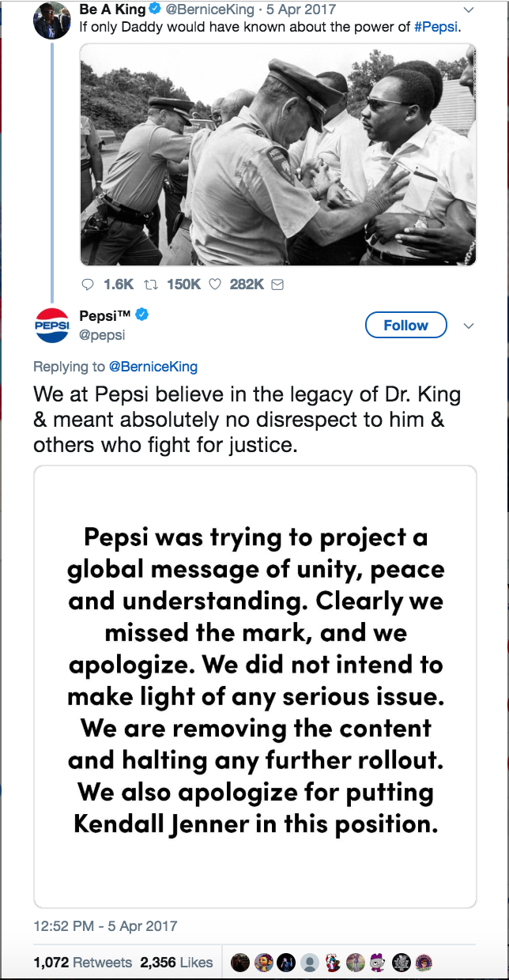Image resolution: width=509 pixels, height=980 pixels.
Task: Open the black and white protest photo
Action: 278,154
